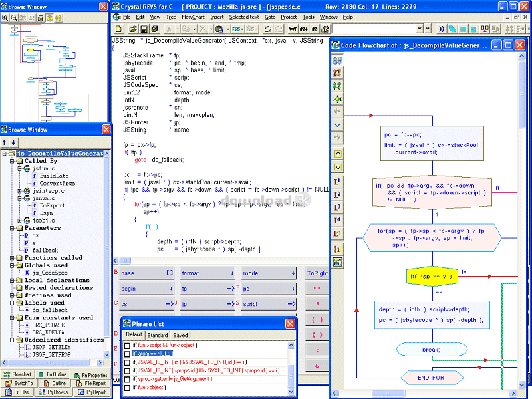
Task: Expand the 'Local declarations' tree node
Action: tap(13, 281)
